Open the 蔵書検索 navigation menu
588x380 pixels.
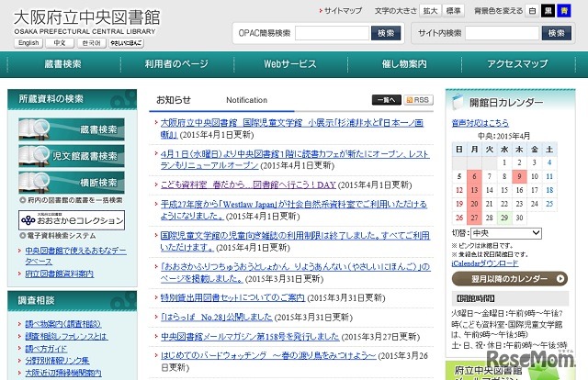(x=63, y=64)
